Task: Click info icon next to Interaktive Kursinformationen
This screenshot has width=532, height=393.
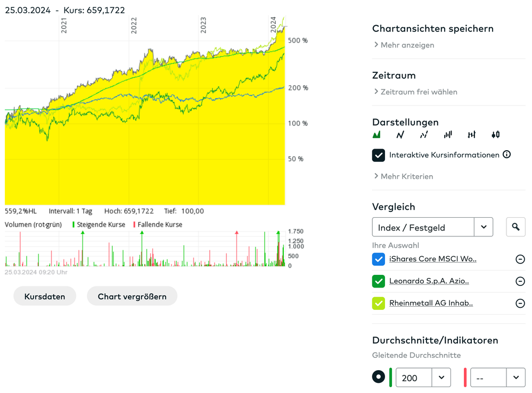Action: click(x=507, y=155)
